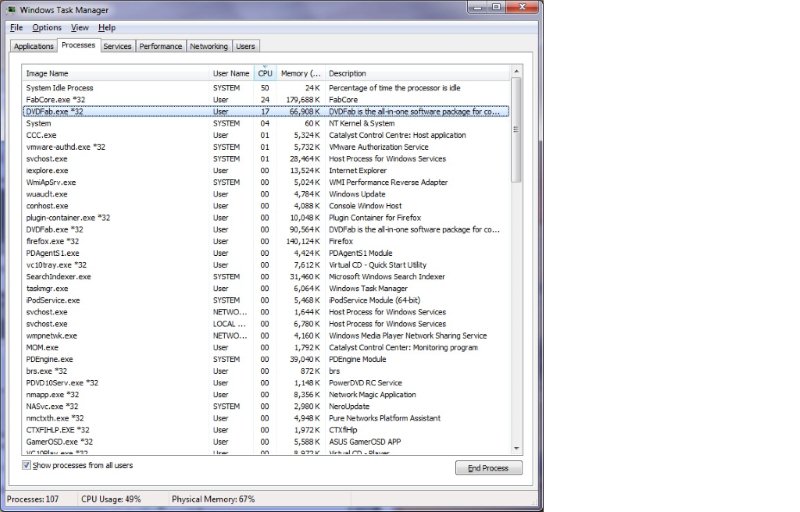Select the vmware-authd.exe *32 process
The width and height of the screenshot is (800, 512).
[x=266, y=147]
